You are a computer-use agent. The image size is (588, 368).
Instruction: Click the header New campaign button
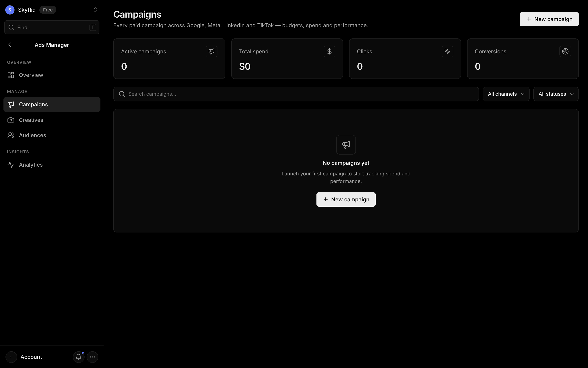coord(549,19)
